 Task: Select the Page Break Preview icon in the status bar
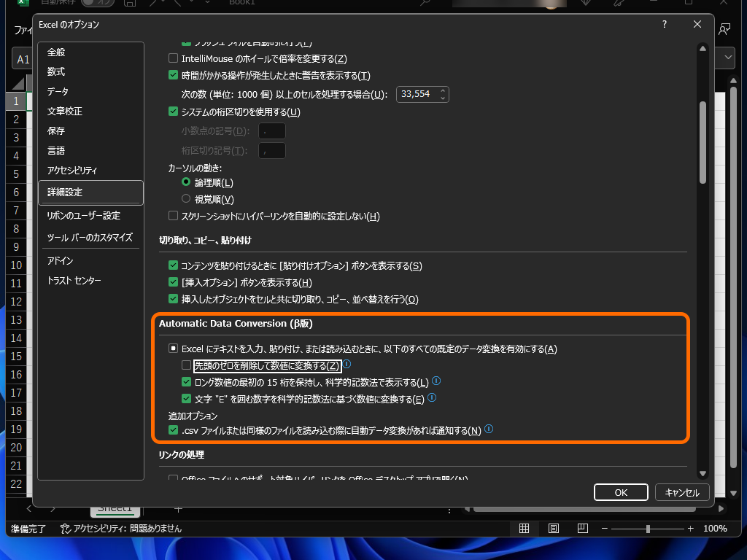coord(581,528)
